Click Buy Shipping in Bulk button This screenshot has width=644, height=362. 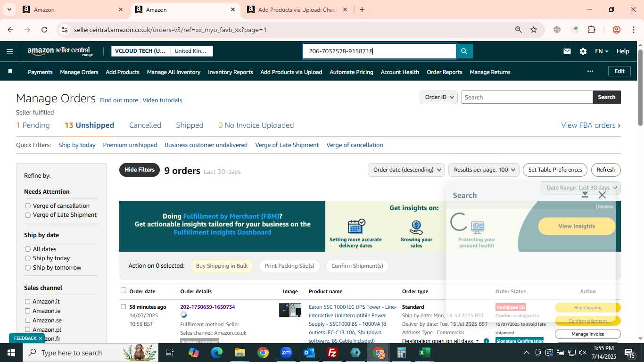[x=222, y=266]
